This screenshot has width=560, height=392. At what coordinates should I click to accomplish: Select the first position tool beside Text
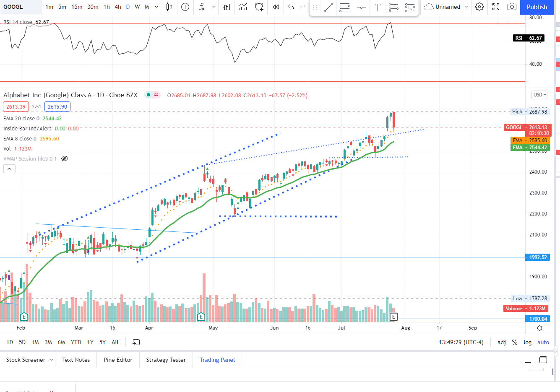pos(393,7)
